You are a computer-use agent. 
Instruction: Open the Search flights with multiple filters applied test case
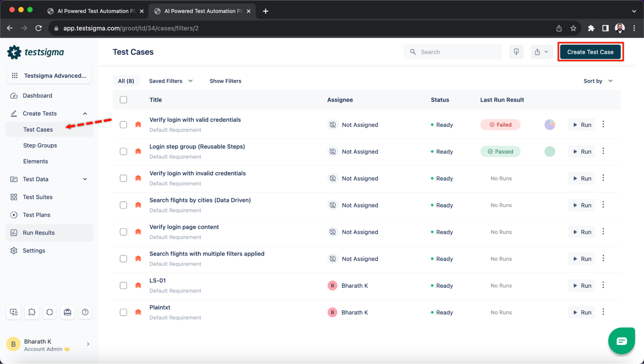pos(207,254)
